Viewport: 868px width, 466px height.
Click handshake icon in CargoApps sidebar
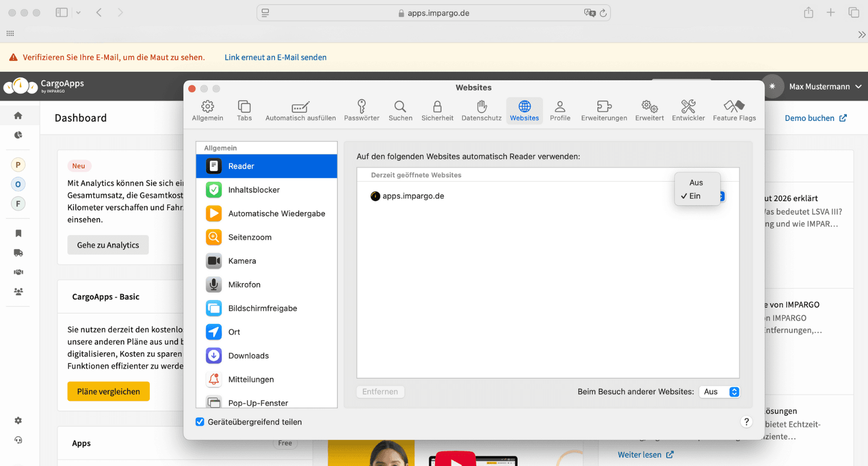pos(18,272)
